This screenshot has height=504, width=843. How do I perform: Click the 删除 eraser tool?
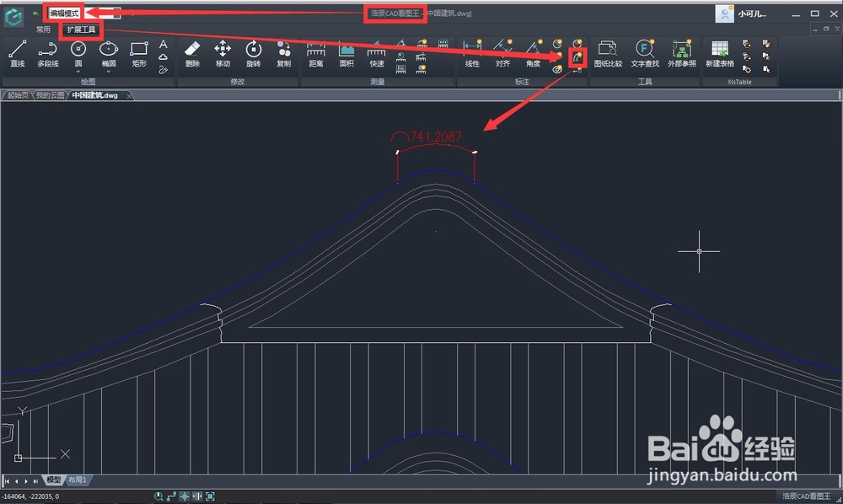point(192,54)
